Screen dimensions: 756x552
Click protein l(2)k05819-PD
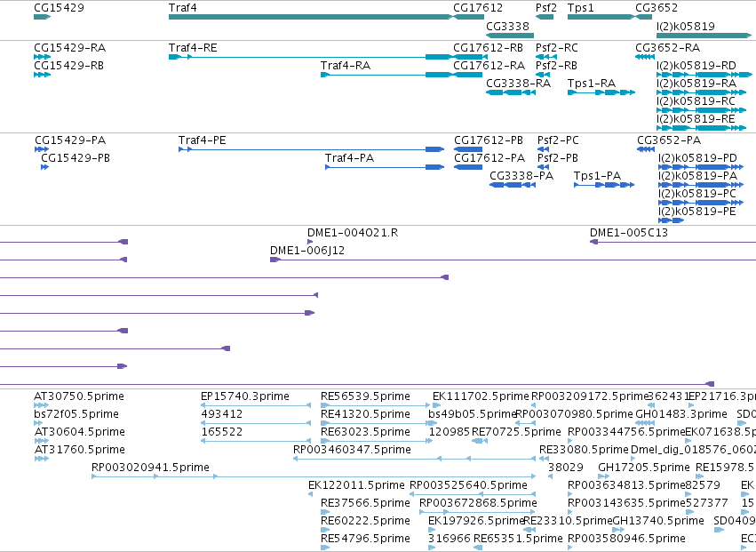(701, 167)
